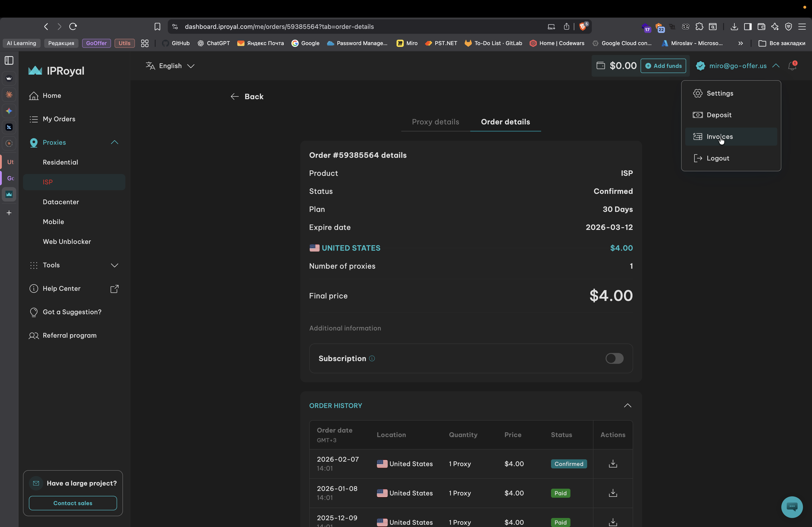Enable the Subscription toggle
The height and width of the screenshot is (527, 812).
click(614, 358)
